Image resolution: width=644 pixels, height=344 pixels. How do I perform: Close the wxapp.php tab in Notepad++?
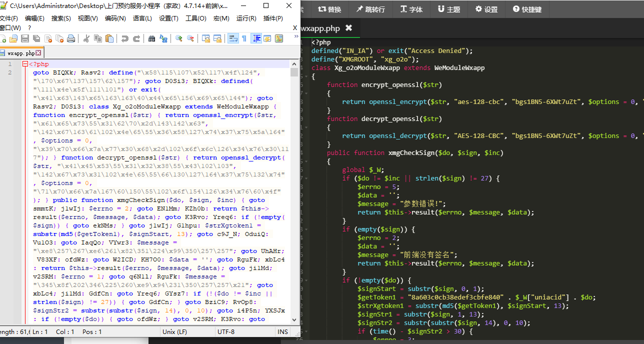pos(38,53)
